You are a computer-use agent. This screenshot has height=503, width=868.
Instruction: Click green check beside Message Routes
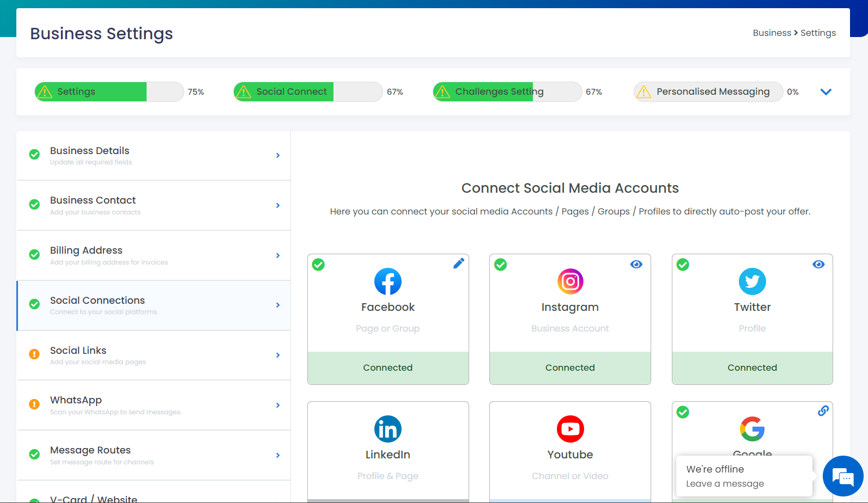tap(34, 455)
